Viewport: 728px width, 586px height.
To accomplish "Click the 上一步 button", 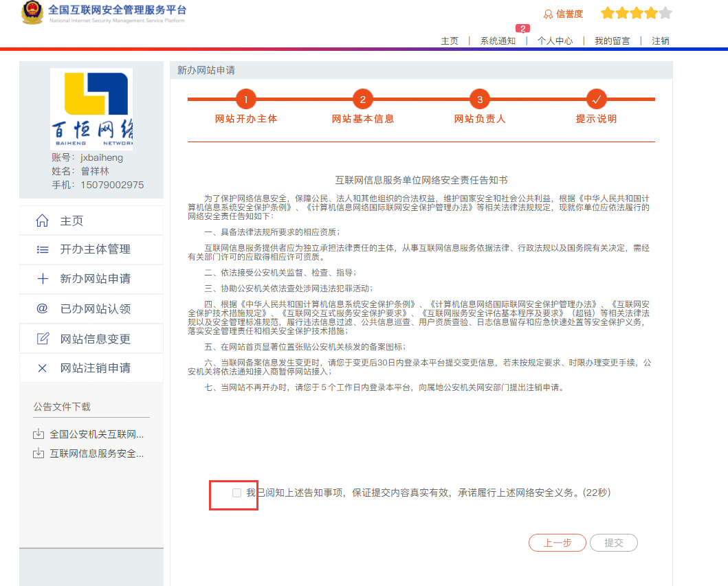I will [x=557, y=542].
